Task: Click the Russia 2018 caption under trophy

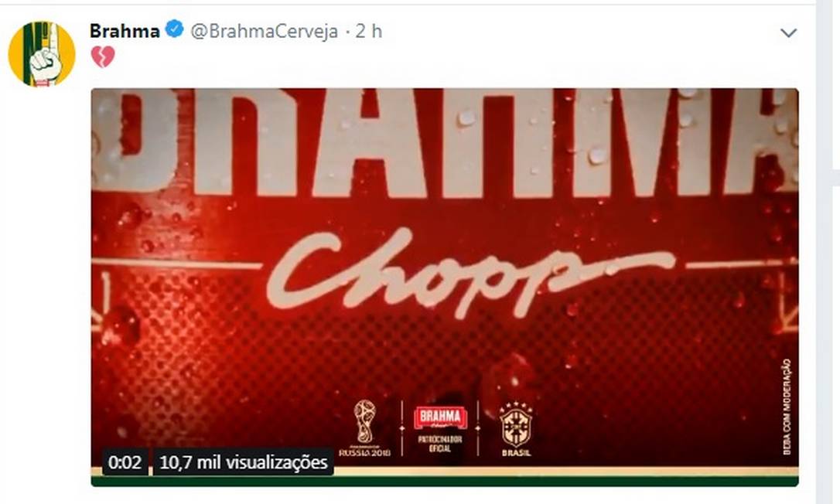Action: coord(365,452)
